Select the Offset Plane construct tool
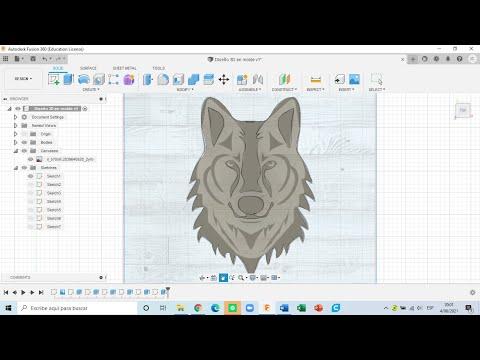 [x=284, y=79]
